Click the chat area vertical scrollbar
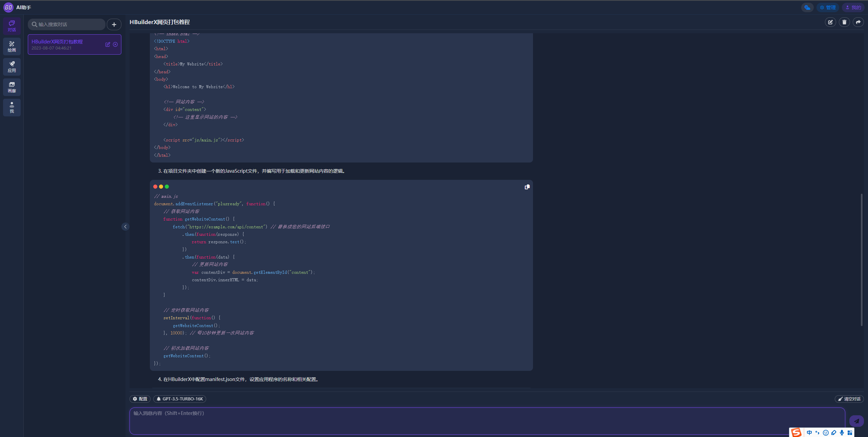 pos(862,260)
